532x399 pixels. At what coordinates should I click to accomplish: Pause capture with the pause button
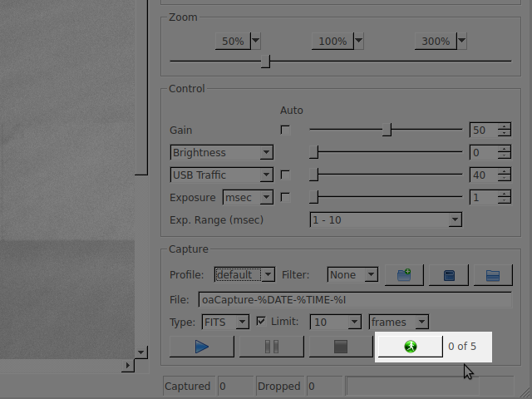272,347
